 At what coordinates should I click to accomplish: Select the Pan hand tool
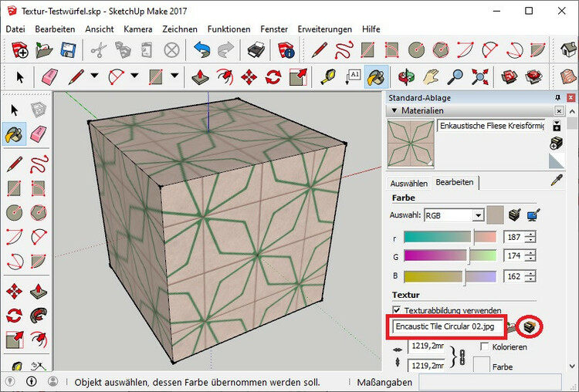[x=431, y=77]
